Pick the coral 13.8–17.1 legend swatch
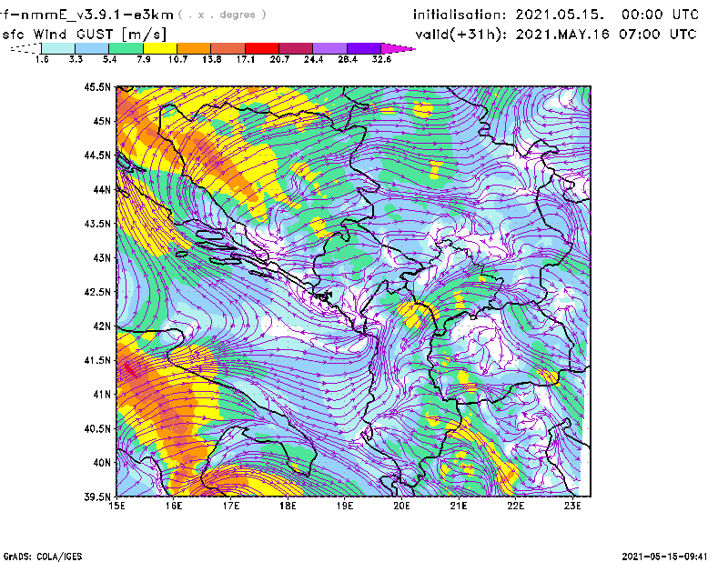 [228, 48]
